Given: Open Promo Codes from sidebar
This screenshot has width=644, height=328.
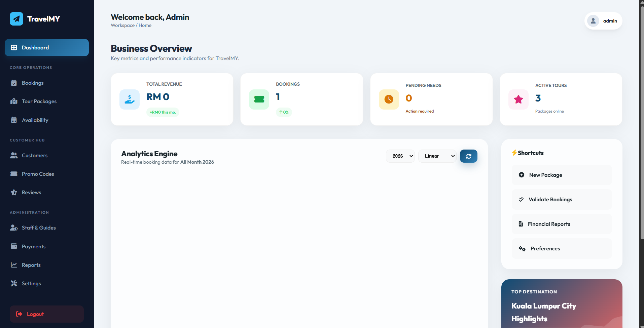Looking at the screenshot, I should click(38, 174).
